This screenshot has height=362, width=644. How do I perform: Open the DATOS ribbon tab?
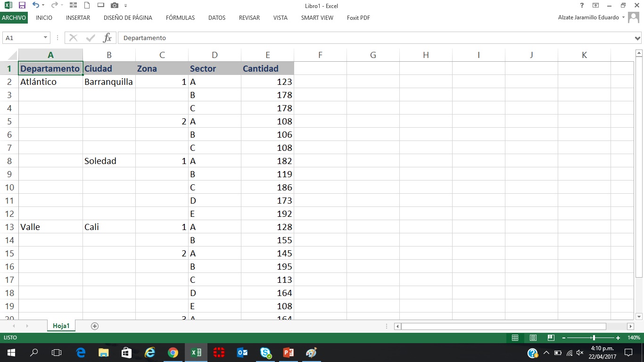tap(216, 17)
